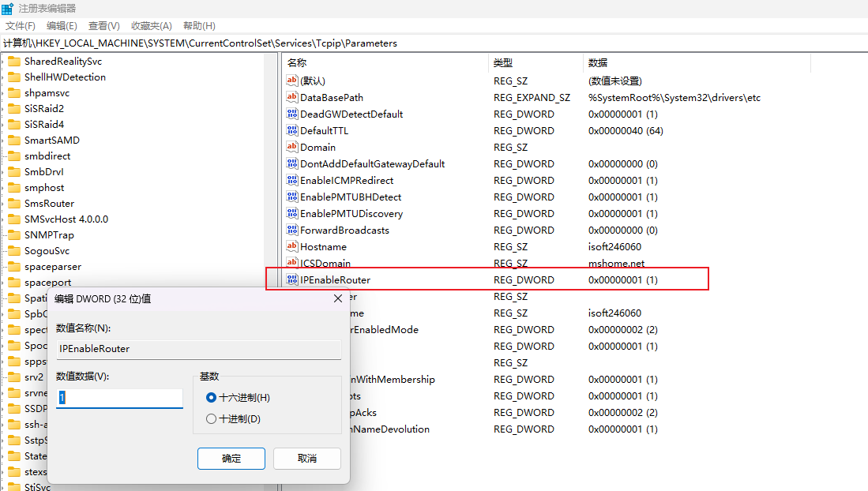This screenshot has width=868, height=491.
Task: Click the SogouSvc key folder icon
Action: click(x=13, y=250)
